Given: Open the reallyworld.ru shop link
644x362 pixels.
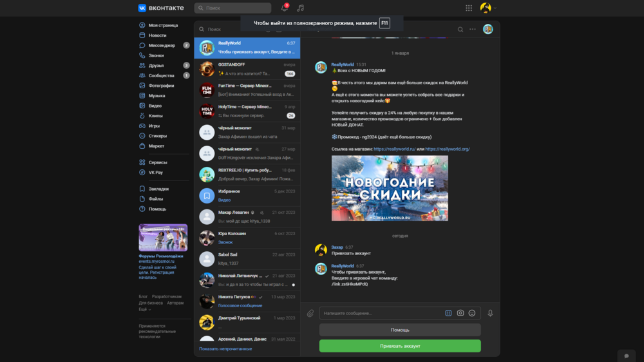Looking at the screenshot, I should click(394, 149).
